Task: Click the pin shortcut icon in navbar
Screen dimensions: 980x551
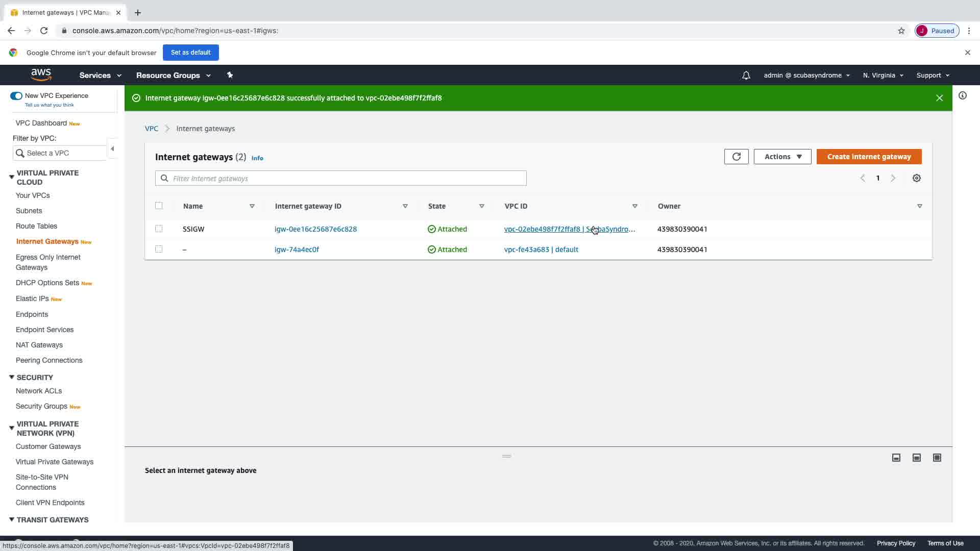Action: [x=230, y=76]
